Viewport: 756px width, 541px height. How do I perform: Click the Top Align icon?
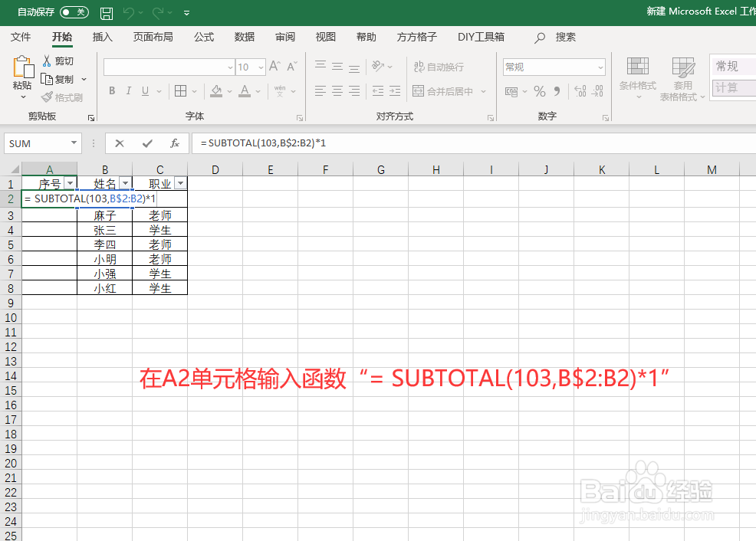(320, 65)
